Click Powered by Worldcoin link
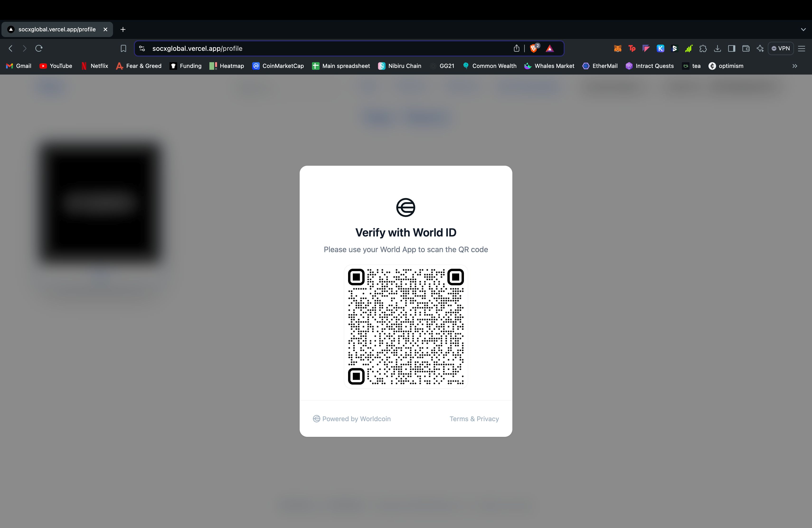This screenshot has width=812, height=528. (352, 419)
